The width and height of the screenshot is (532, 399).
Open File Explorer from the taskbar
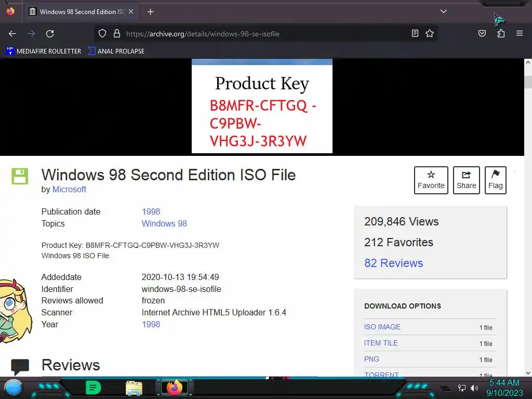134,388
